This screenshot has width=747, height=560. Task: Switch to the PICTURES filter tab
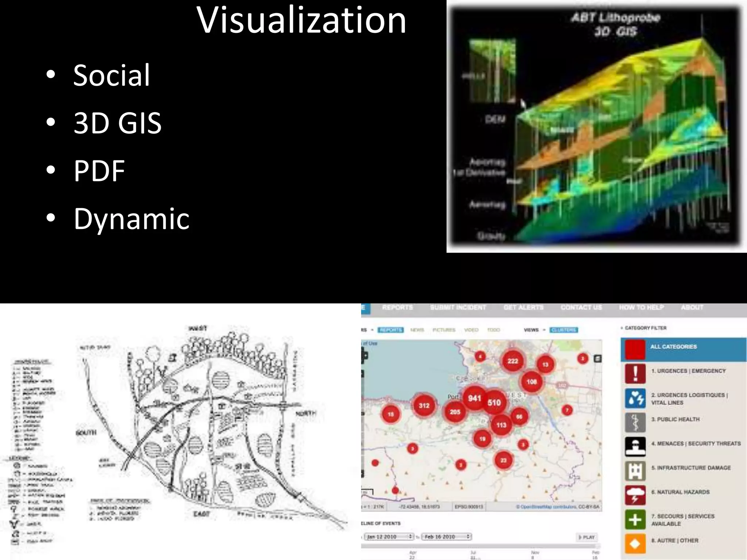pyautogui.click(x=444, y=330)
